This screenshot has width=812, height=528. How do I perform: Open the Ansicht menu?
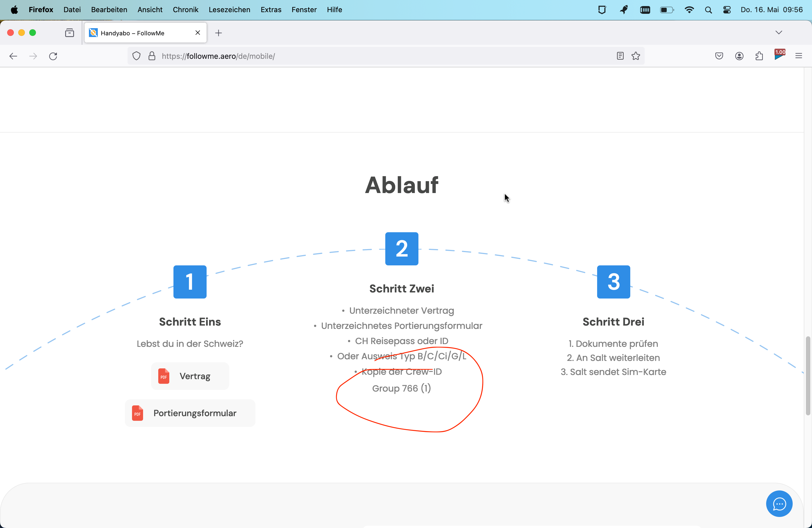(x=150, y=10)
